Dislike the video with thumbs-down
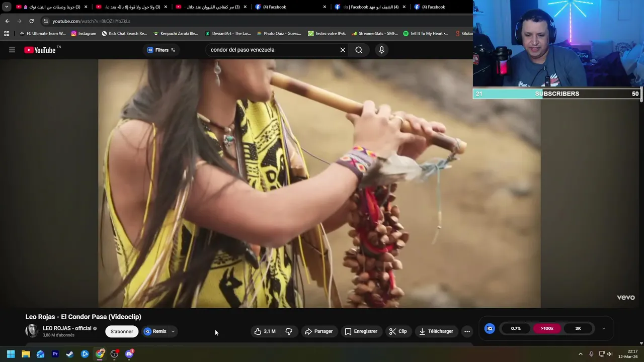644x362 pixels. pyautogui.click(x=289, y=331)
